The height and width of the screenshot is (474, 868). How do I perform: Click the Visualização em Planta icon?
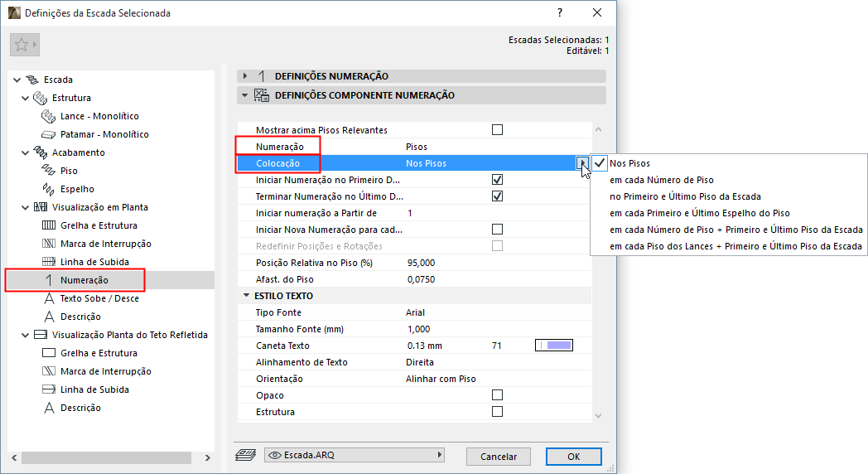(x=41, y=207)
